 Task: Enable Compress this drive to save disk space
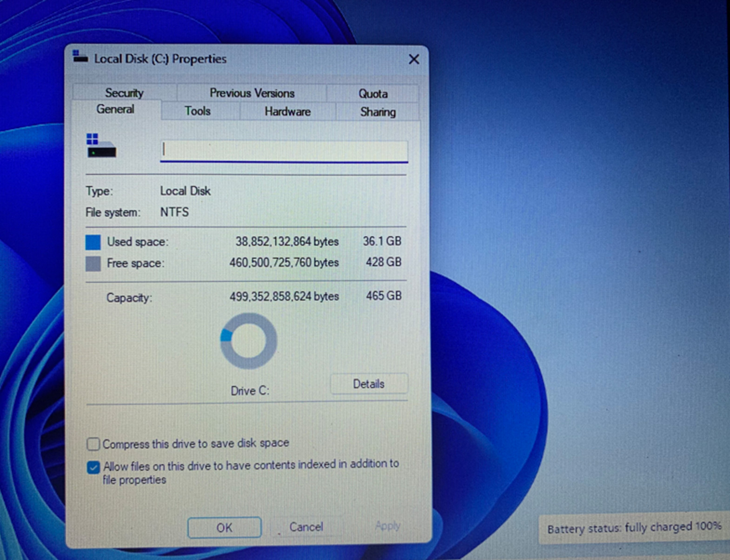(93, 444)
